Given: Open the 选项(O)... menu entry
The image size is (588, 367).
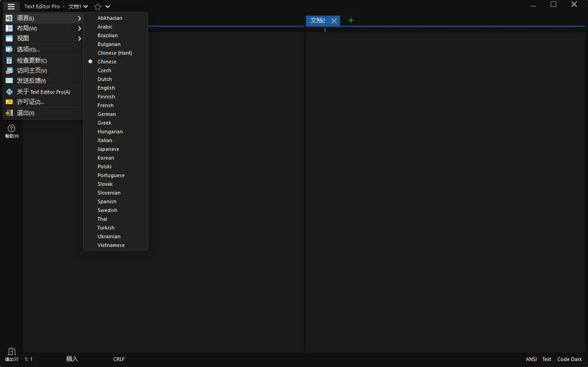Looking at the screenshot, I should click(x=44, y=49).
